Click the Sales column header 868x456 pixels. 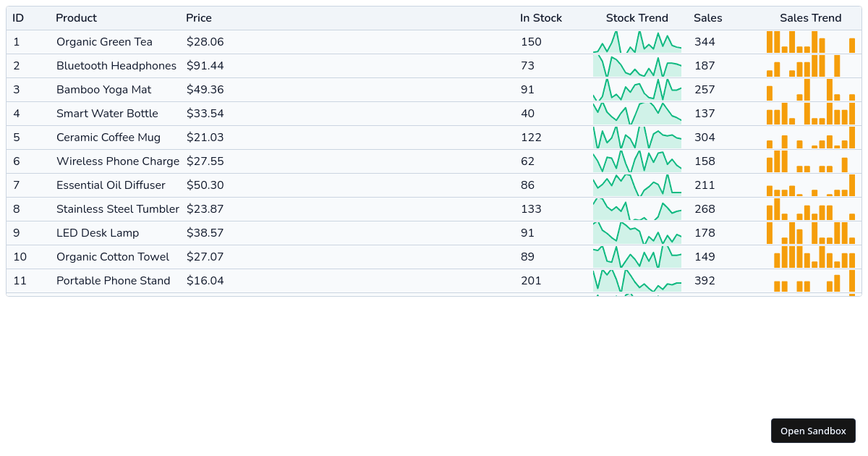click(x=708, y=18)
